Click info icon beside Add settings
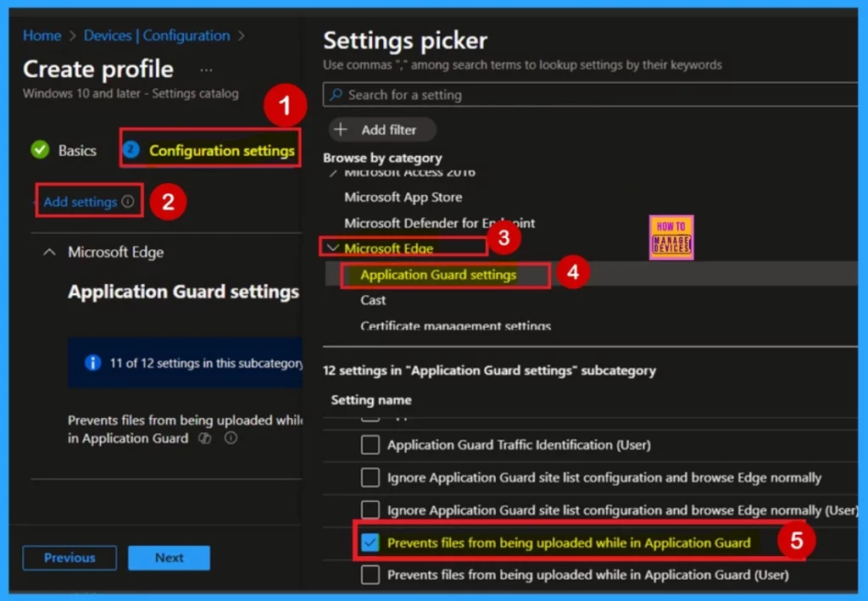The image size is (868, 601). [x=128, y=202]
